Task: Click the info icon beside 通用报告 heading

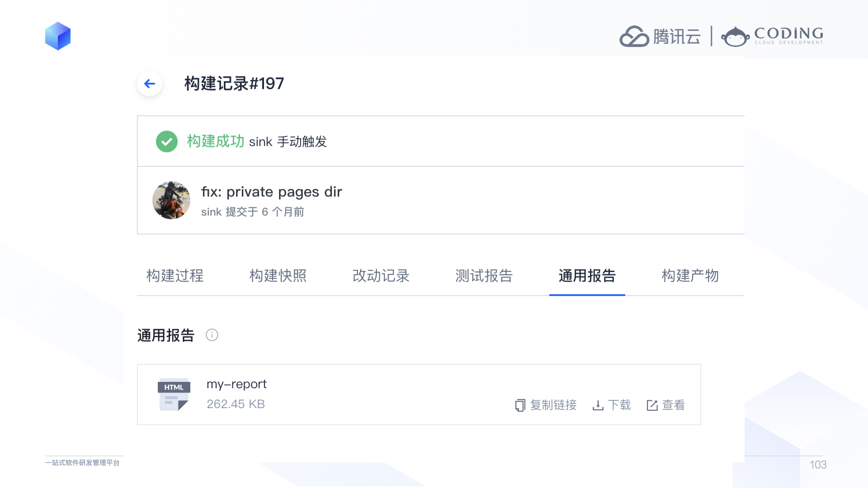Action: [212, 335]
